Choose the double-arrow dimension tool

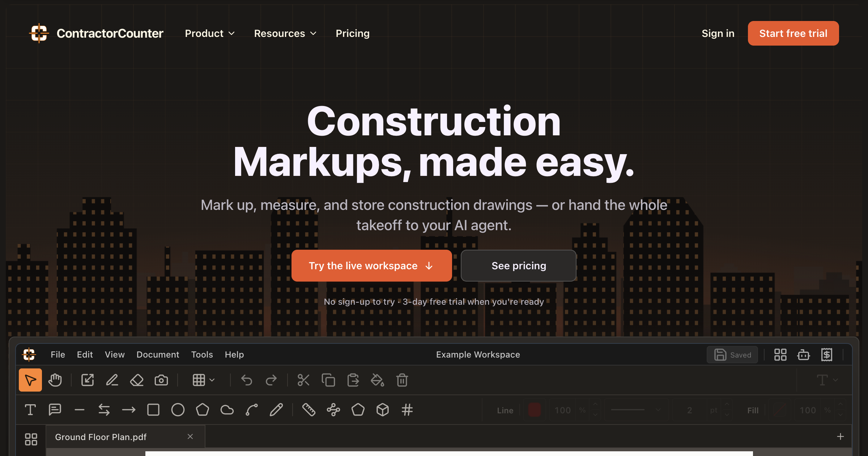point(104,410)
